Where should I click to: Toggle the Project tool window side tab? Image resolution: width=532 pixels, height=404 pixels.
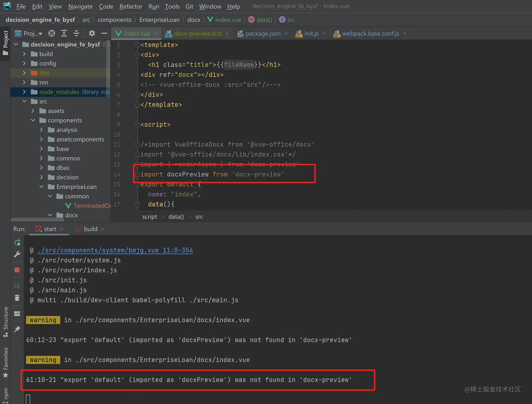(x=5, y=43)
